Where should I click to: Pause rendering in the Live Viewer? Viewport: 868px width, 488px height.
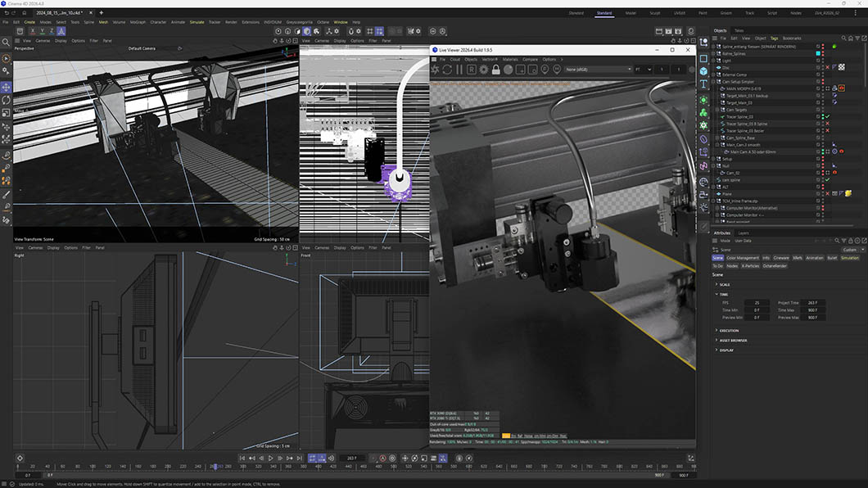click(x=459, y=70)
